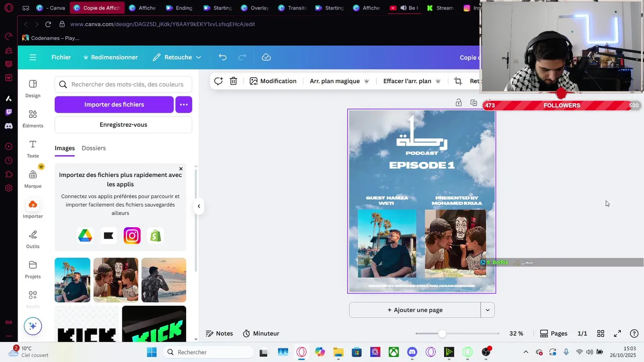The image size is (644, 362).
Task: Open the Importer side panel
Action: (33, 209)
